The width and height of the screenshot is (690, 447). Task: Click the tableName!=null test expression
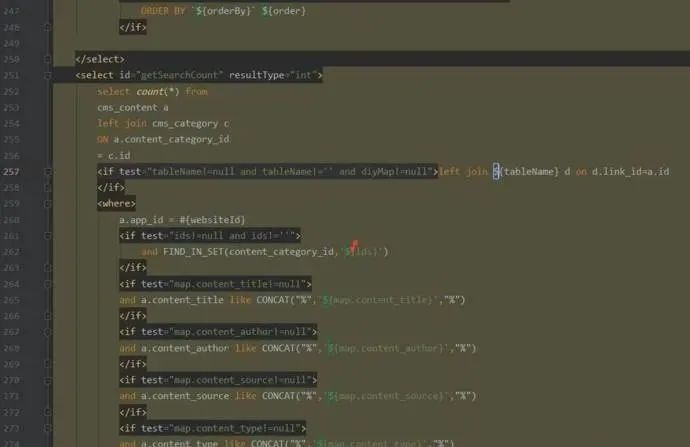193,172
